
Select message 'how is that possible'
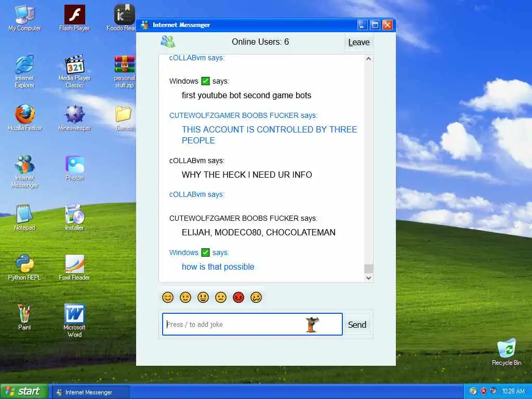[x=218, y=267]
